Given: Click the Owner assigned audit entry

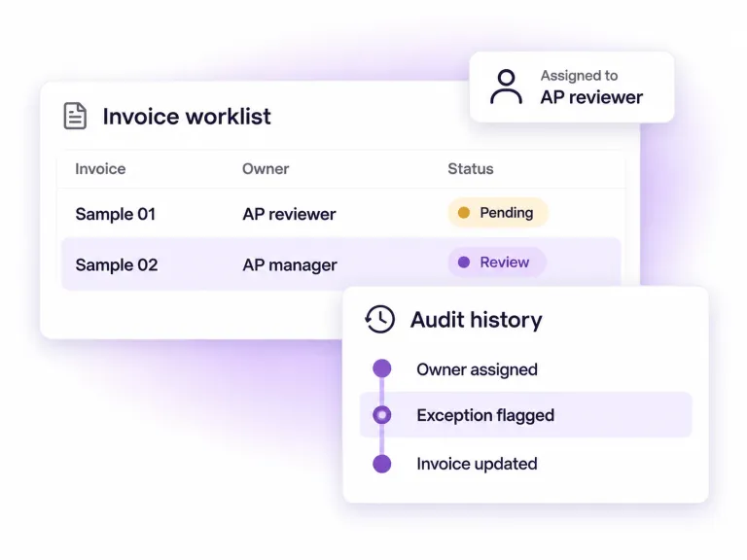Looking at the screenshot, I should click(477, 369).
